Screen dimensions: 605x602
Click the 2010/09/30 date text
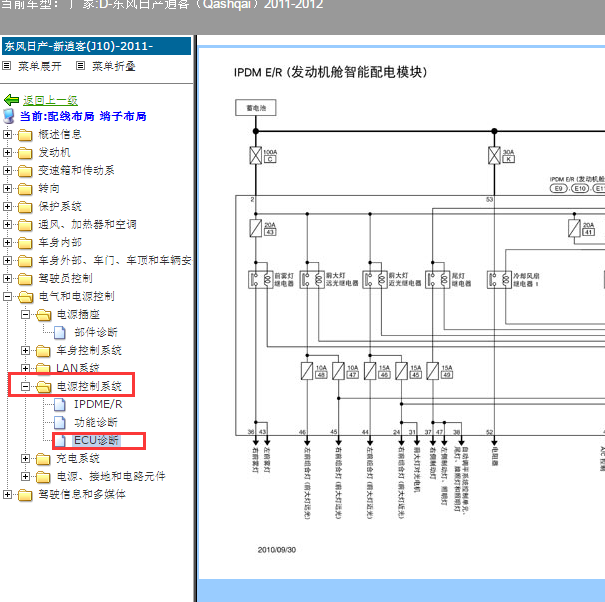277,550
